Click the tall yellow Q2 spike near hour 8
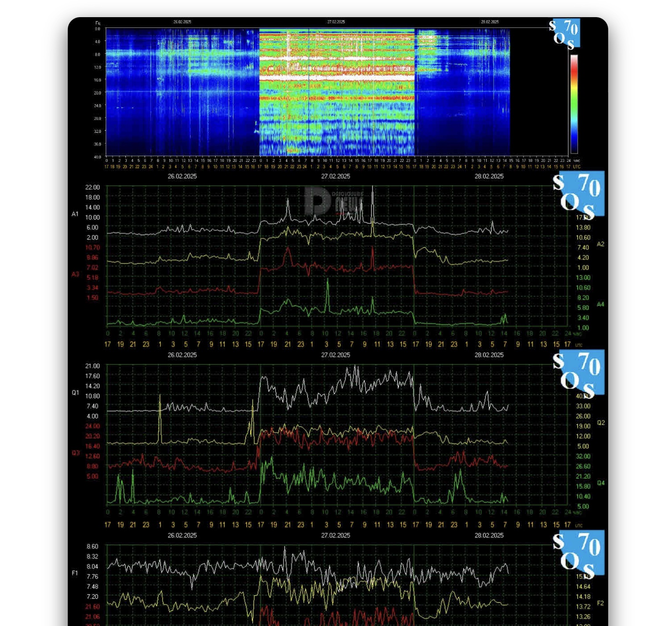 [160, 418]
